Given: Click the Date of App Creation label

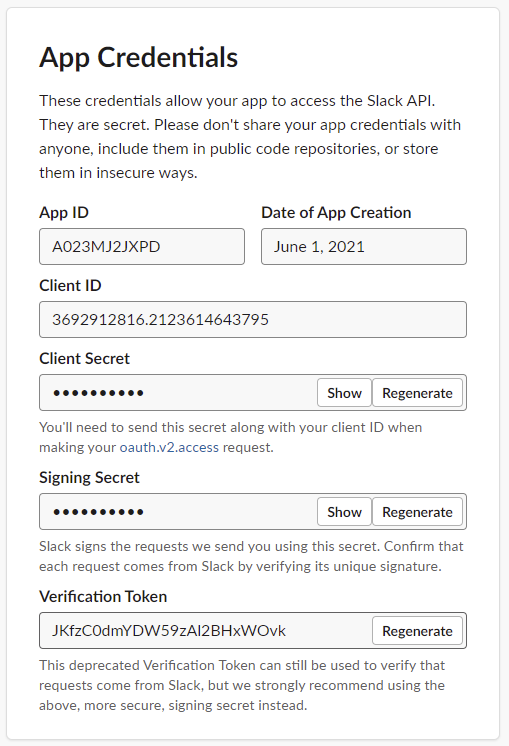Looking at the screenshot, I should 336,212.
